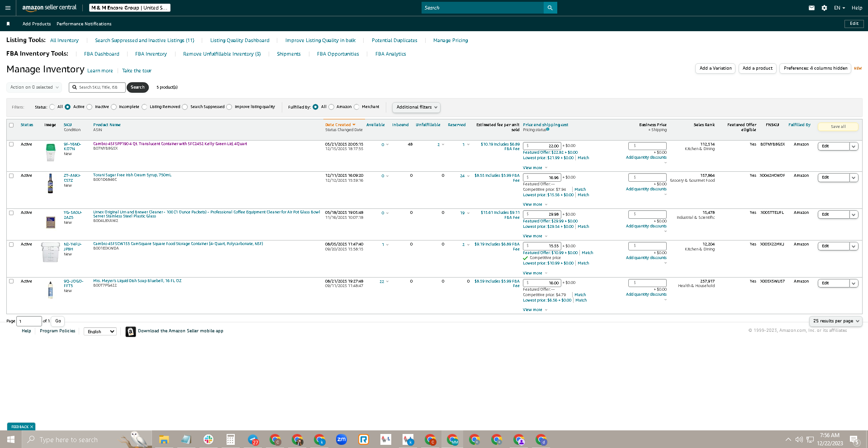Click the Search button for SKU search
This screenshot has width=868, height=448.
point(138,87)
